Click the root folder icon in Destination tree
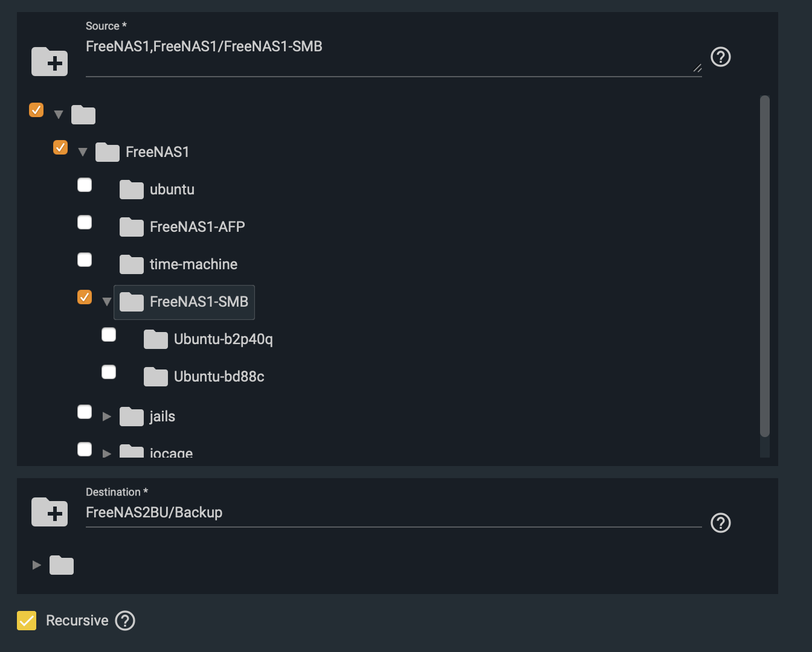Screen dimensions: 812x652 (x=62, y=565)
